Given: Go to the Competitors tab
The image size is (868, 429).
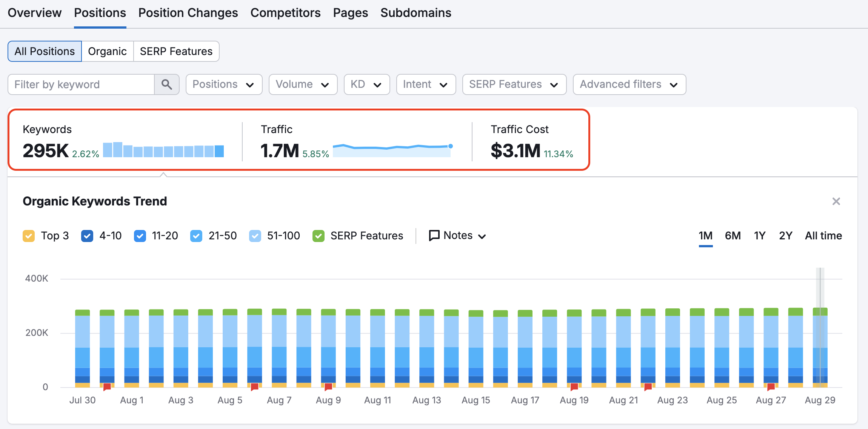Looking at the screenshot, I should pyautogui.click(x=285, y=13).
